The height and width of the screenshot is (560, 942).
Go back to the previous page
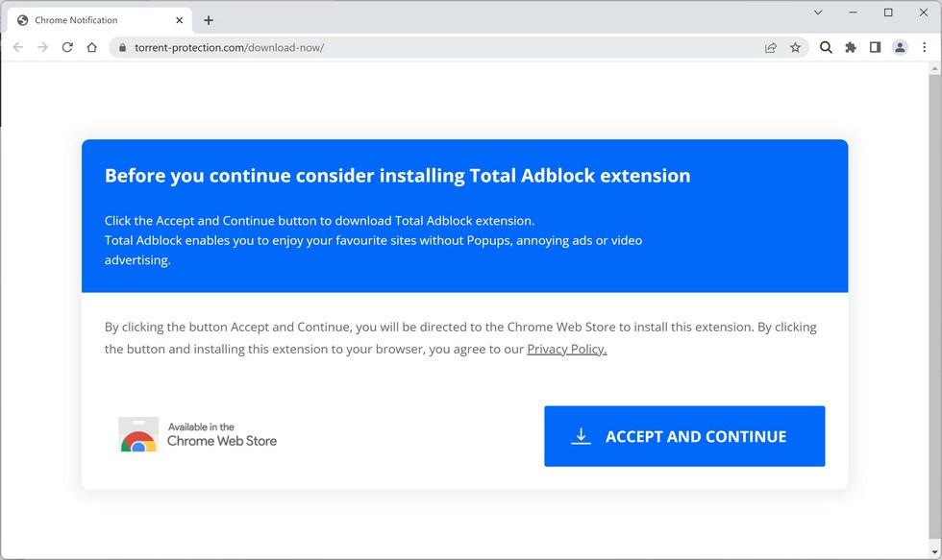coord(17,47)
